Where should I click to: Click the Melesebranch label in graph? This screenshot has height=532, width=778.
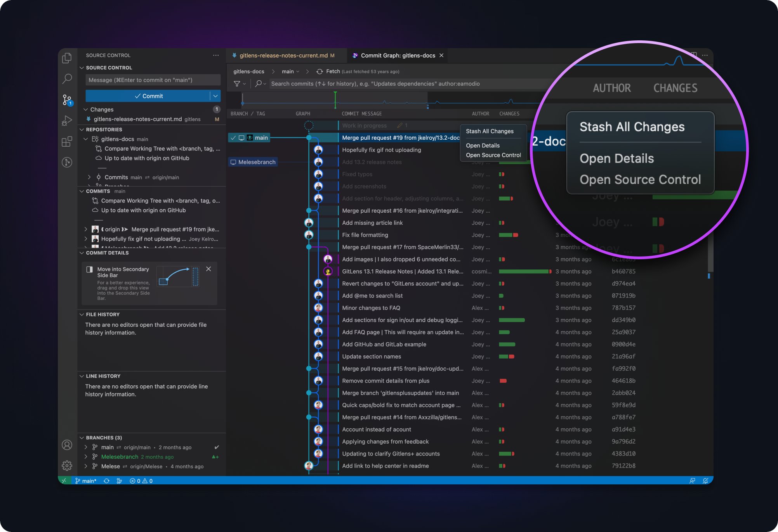pyautogui.click(x=253, y=162)
